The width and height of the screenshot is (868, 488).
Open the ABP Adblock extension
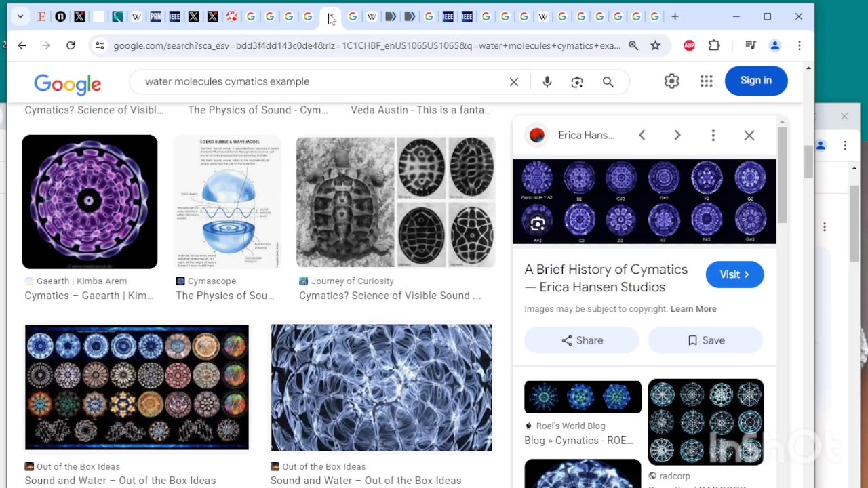tap(689, 45)
